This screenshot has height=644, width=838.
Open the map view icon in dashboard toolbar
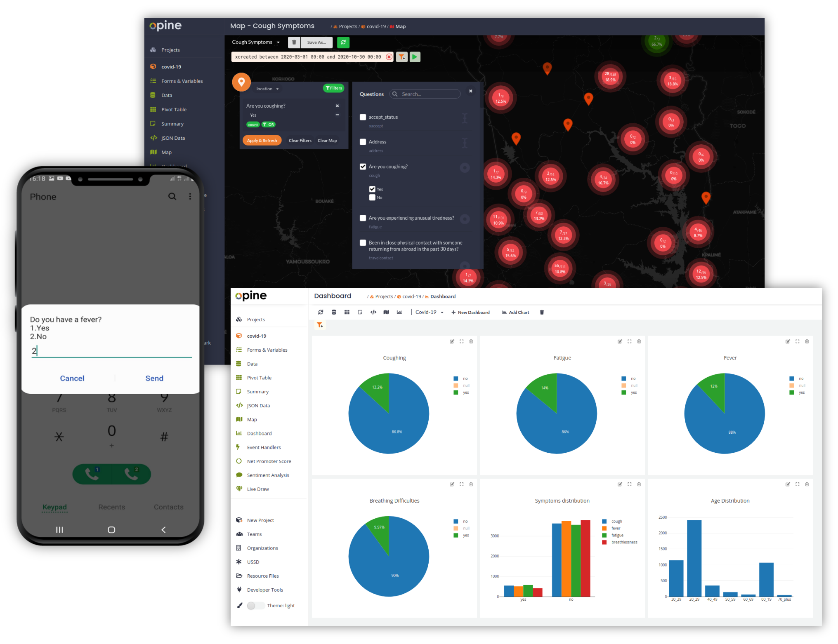[386, 312]
